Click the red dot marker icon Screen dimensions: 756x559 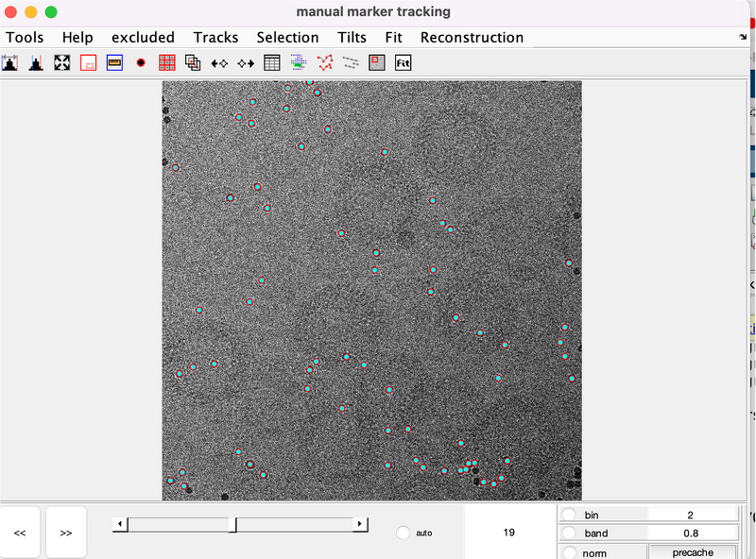[x=141, y=63]
